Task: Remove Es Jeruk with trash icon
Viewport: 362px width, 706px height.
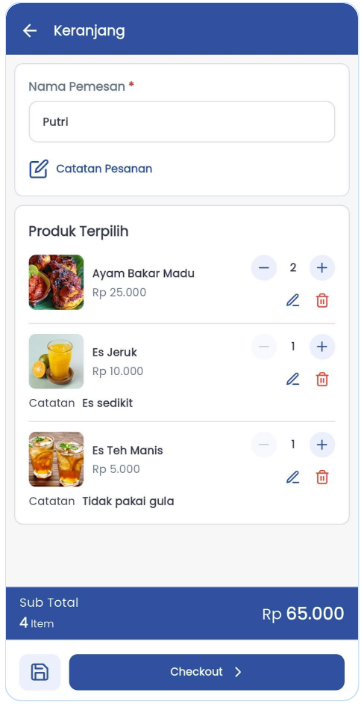Action: [x=322, y=379]
